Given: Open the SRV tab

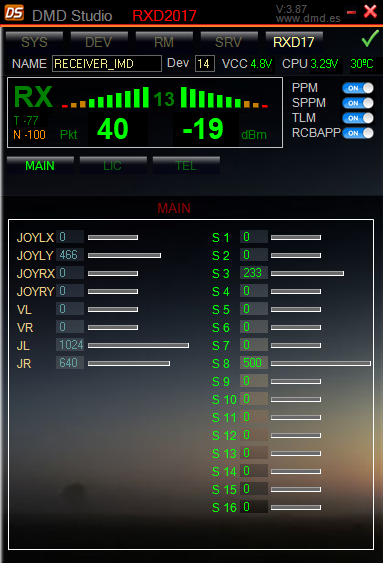Looking at the screenshot, I should [229, 41].
